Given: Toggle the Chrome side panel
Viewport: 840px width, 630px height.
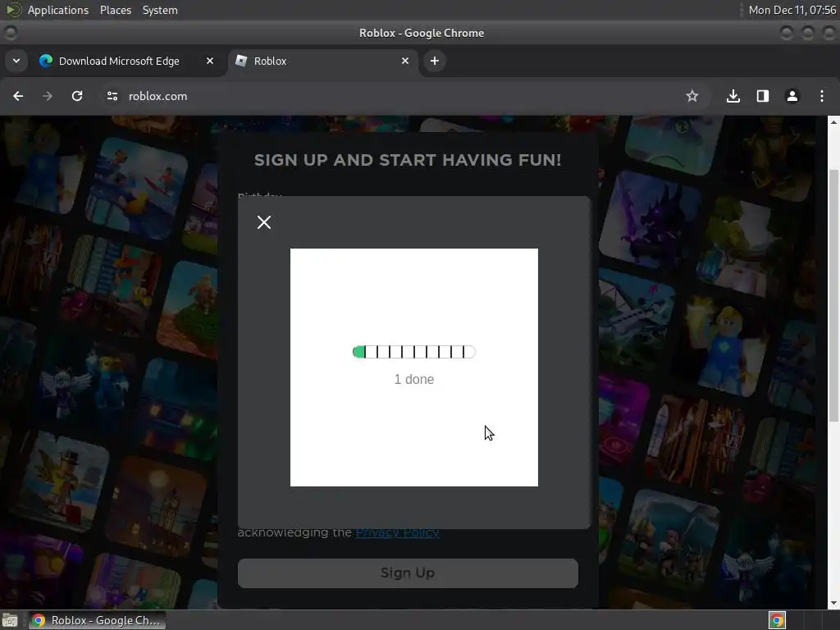Looking at the screenshot, I should pos(763,96).
